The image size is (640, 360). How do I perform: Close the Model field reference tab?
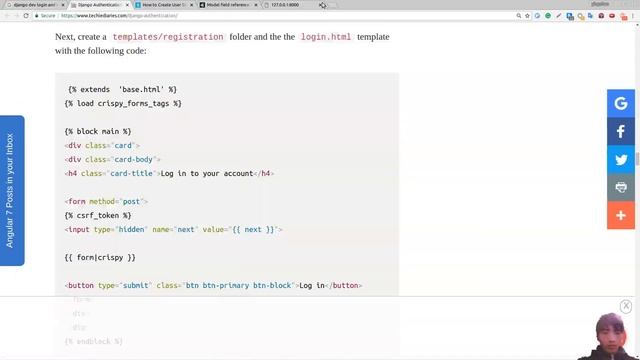(256, 5)
